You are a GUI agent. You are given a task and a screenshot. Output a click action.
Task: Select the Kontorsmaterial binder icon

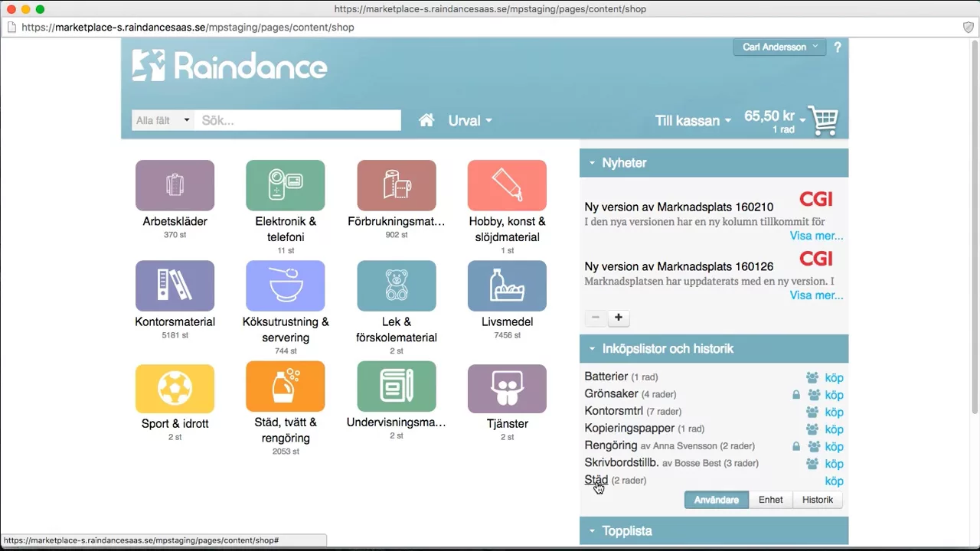pyautogui.click(x=175, y=285)
